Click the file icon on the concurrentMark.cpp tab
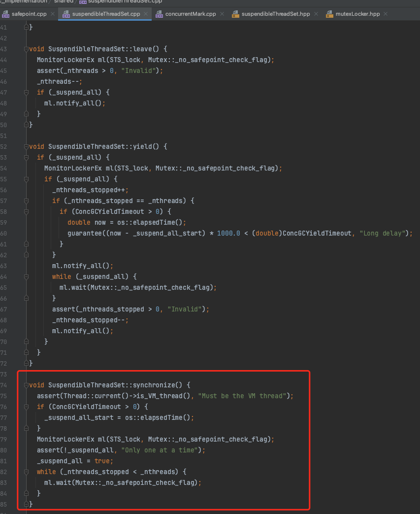This screenshot has width=420, height=514. pos(159,14)
